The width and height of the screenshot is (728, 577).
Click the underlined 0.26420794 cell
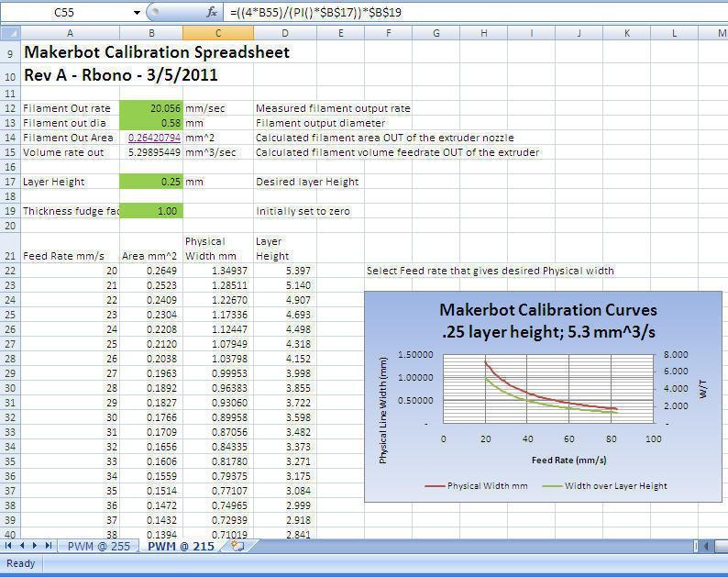151,138
